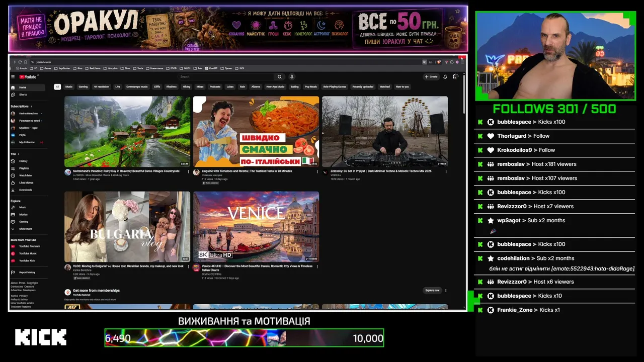Open Gaming icon under Explore
644x362 pixels.
[x=13, y=221]
